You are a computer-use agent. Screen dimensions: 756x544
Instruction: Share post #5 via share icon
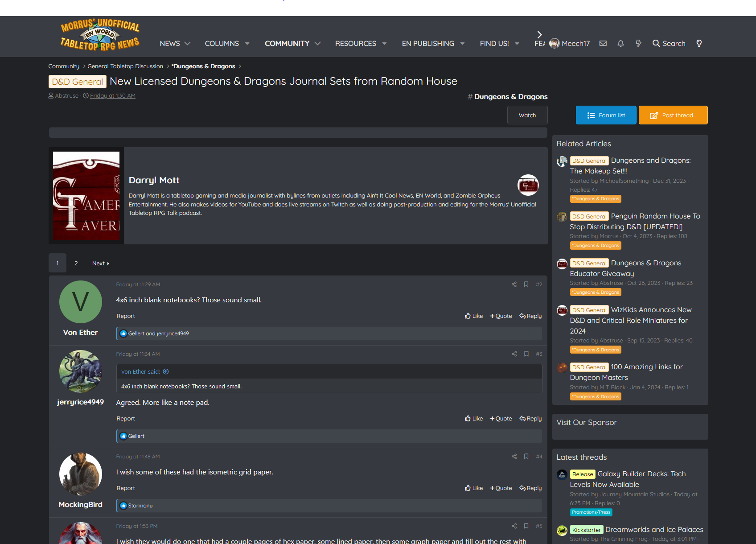click(x=514, y=526)
